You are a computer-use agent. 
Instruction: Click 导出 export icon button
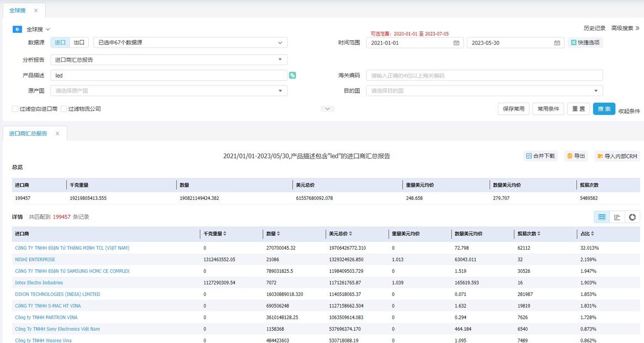coord(576,156)
